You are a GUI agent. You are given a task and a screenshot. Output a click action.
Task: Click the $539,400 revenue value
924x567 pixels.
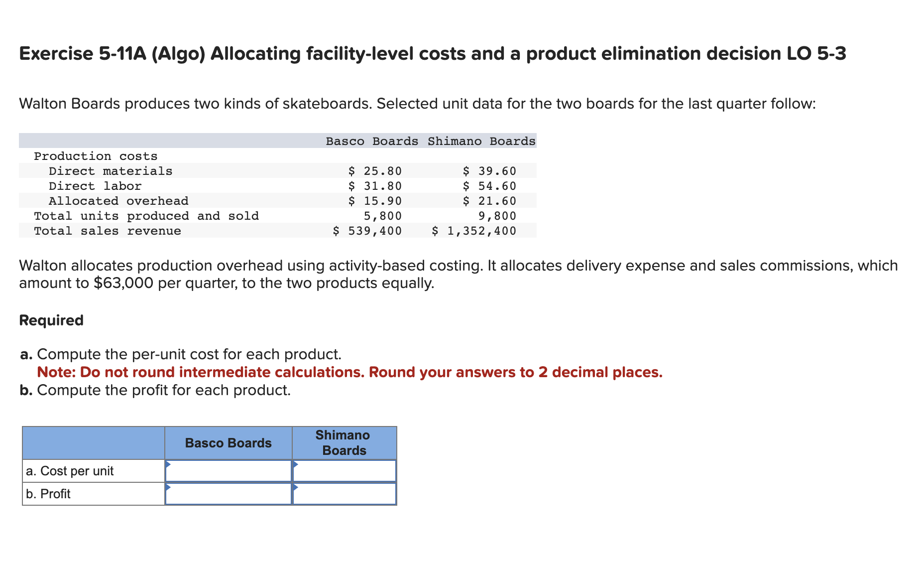point(368,231)
